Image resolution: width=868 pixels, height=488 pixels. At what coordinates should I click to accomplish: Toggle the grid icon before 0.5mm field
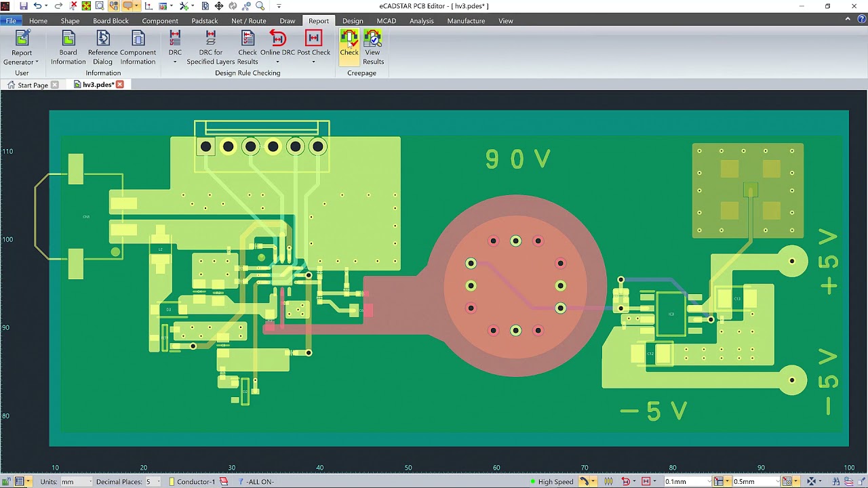(x=718, y=481)
